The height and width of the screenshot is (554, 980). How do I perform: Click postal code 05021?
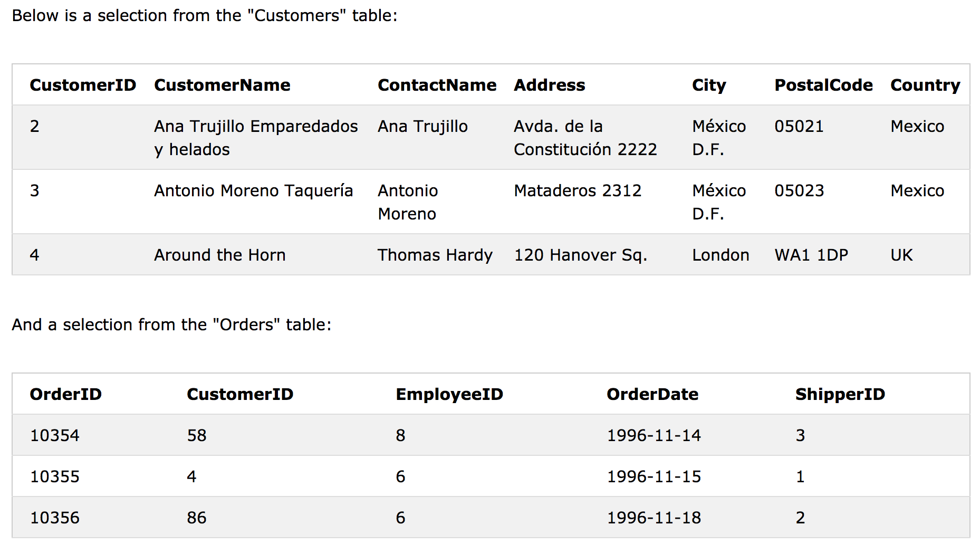(799, 127)
